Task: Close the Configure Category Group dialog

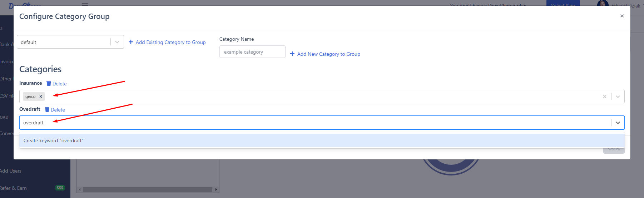Action: (x=622, y=16)
